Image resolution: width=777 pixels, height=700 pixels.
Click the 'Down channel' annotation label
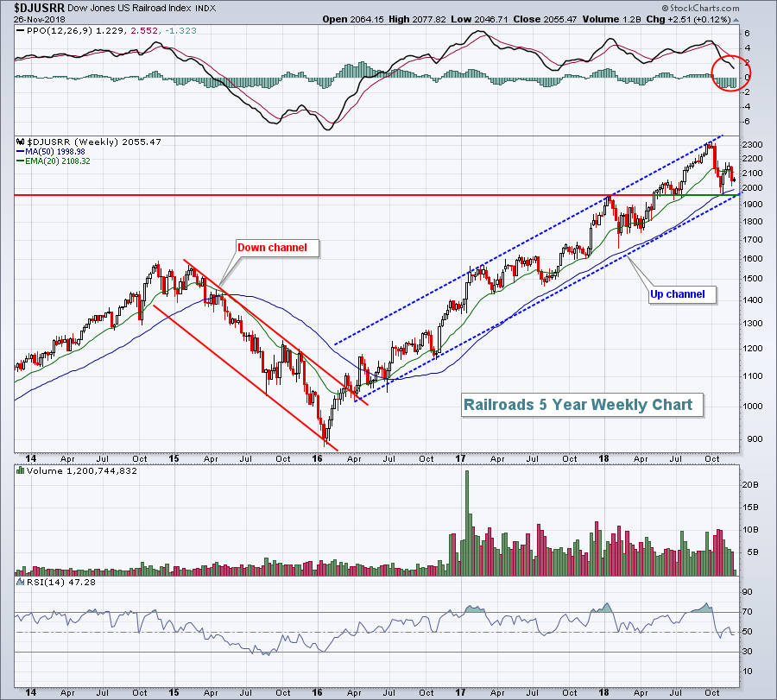276,248
